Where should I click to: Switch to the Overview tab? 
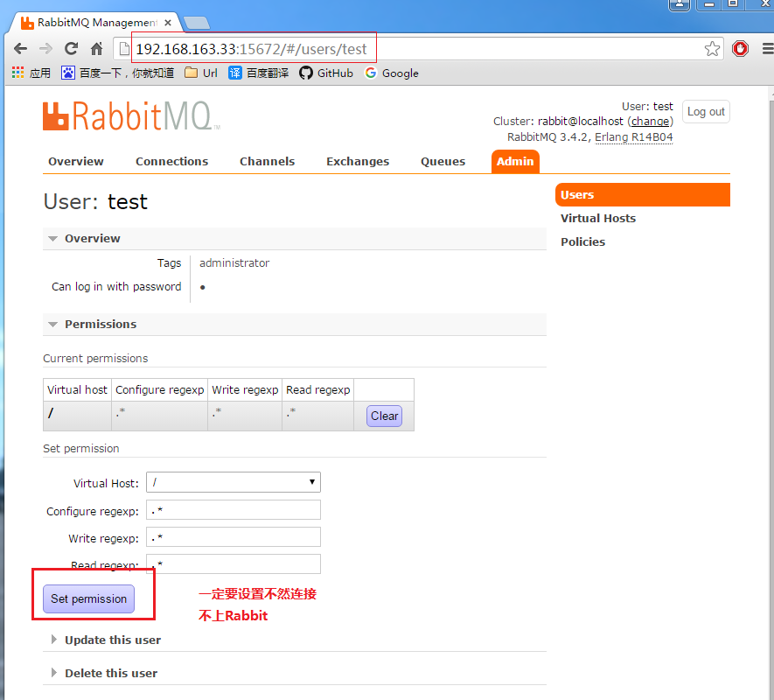(76, 162)
